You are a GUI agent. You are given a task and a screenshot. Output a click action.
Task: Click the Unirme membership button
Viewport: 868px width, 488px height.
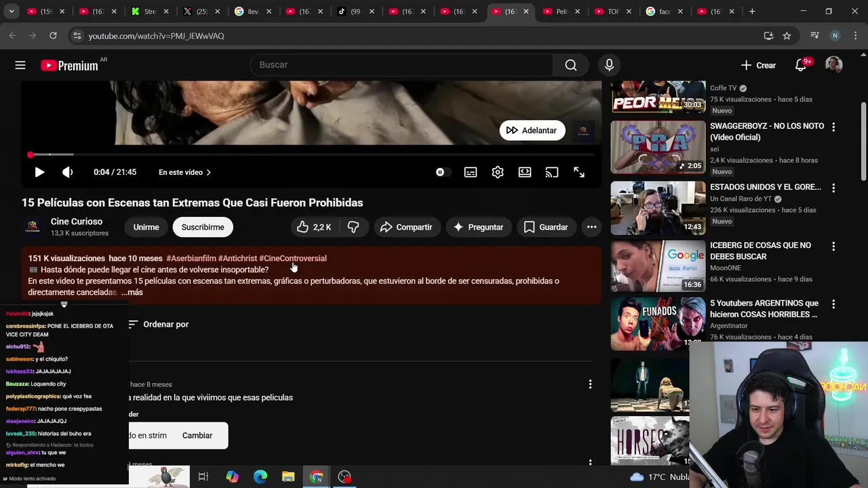(146, 227)
